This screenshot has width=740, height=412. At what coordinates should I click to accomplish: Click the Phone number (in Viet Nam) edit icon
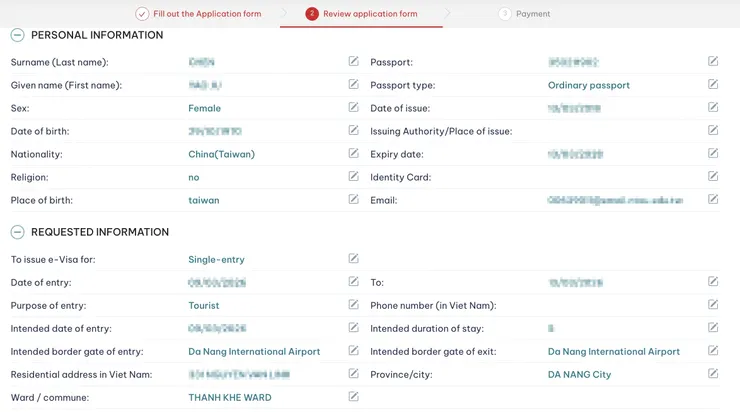[x=713, y=305]
